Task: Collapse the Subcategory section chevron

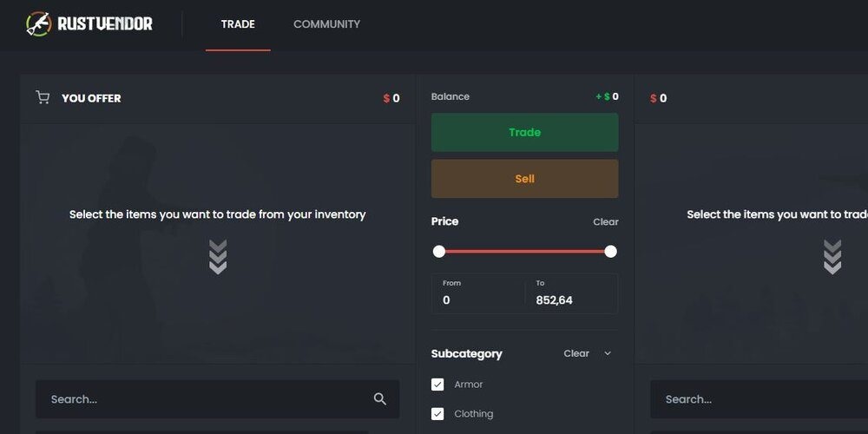Action: (x=608, y=353)
